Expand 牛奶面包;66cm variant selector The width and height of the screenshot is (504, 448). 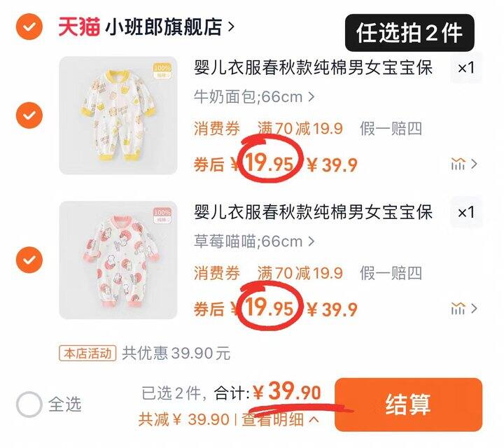coord(254,97)
